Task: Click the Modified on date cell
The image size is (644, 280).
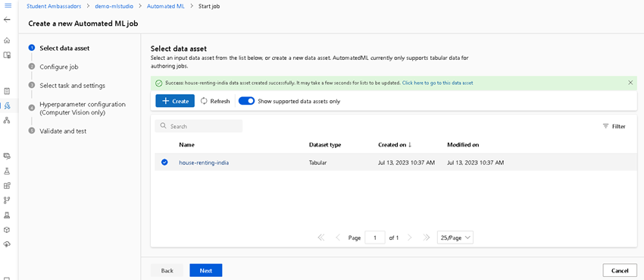Action: (x=476, y=162)
